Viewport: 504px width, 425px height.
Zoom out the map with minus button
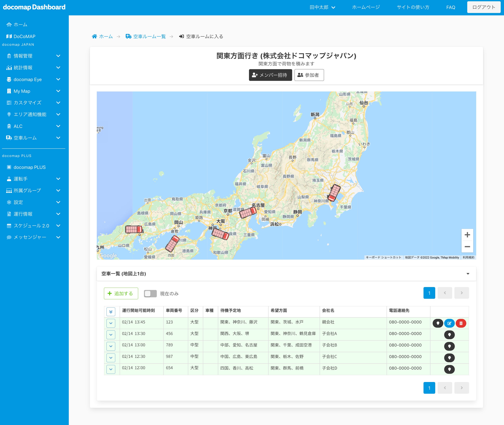[467, 246]
